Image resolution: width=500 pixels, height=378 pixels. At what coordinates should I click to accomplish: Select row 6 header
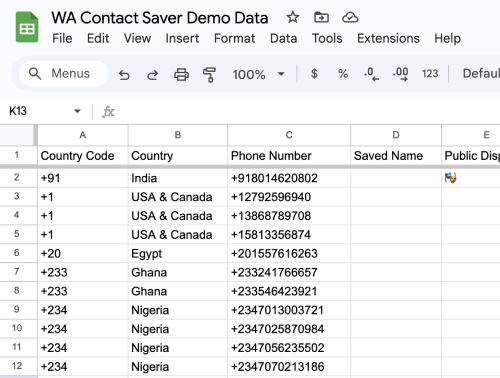pos(17,253)
